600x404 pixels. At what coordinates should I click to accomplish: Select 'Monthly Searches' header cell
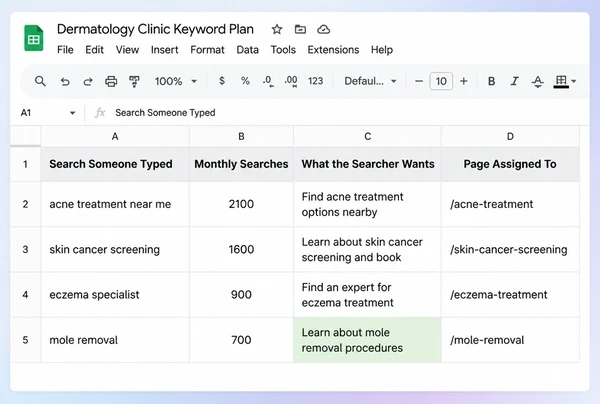pos(241,164)
